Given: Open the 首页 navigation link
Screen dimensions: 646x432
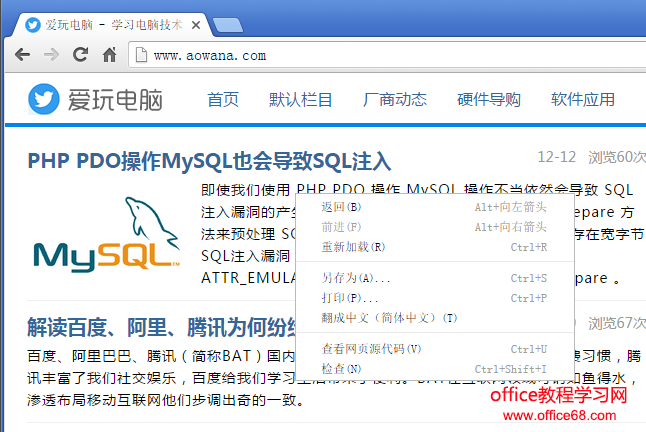Looking at the screenshot, I should [x=223, y=100].
